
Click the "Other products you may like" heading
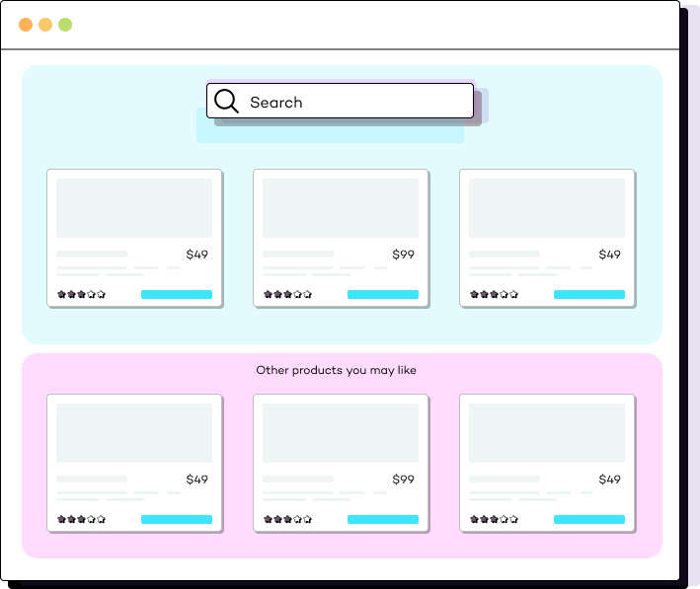[336, 370]
